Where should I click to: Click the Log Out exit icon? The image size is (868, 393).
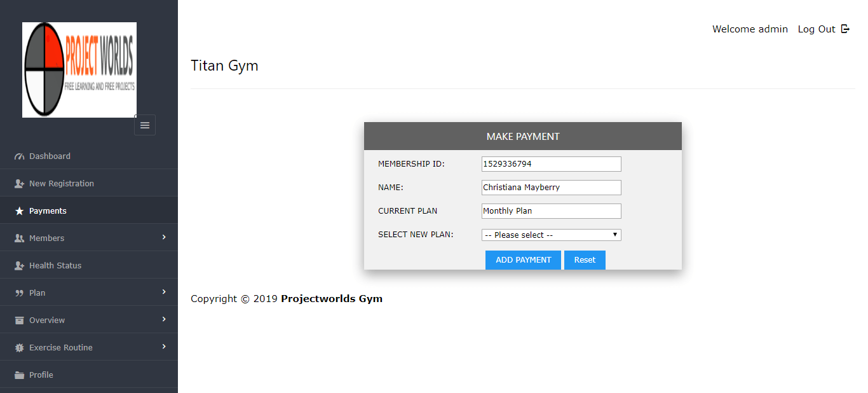pos(845,29)
